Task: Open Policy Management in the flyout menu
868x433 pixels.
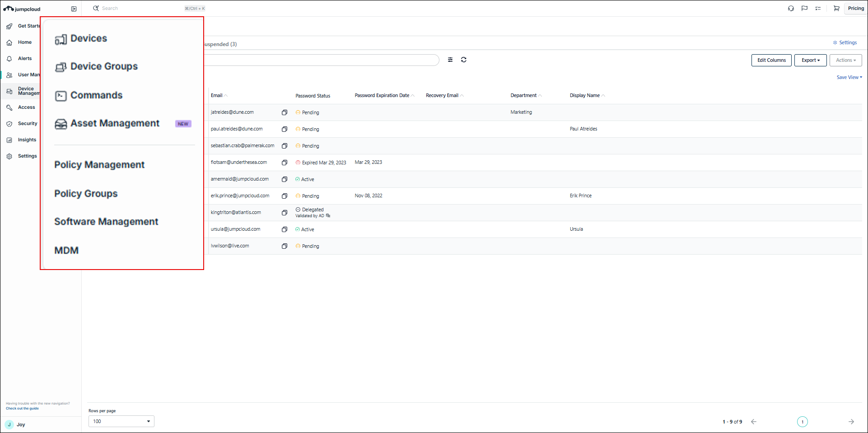Action: tap(99, 165)
